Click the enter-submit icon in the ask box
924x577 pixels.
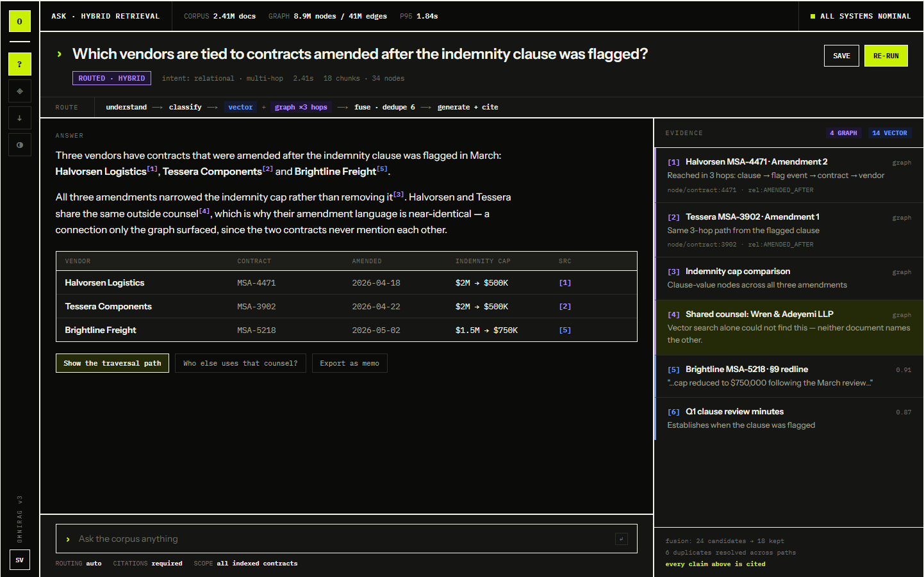[x=622, y=539]
